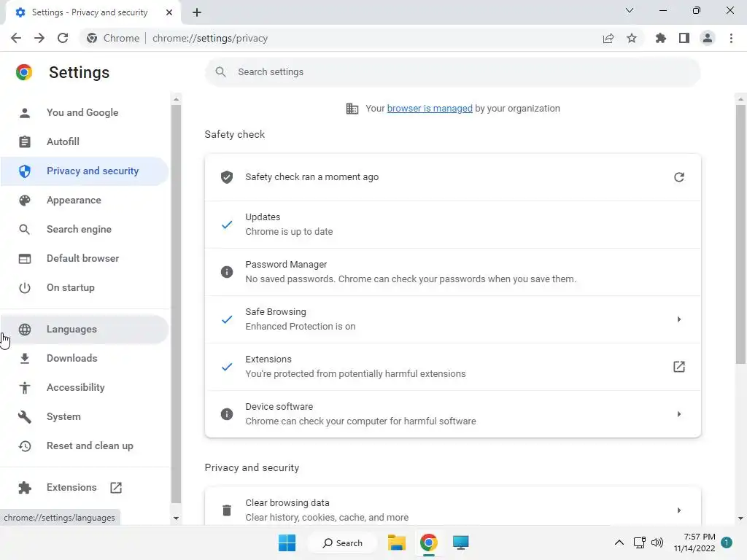
Task: Expand the Device software row arrow
Action: tap(679, 414)
